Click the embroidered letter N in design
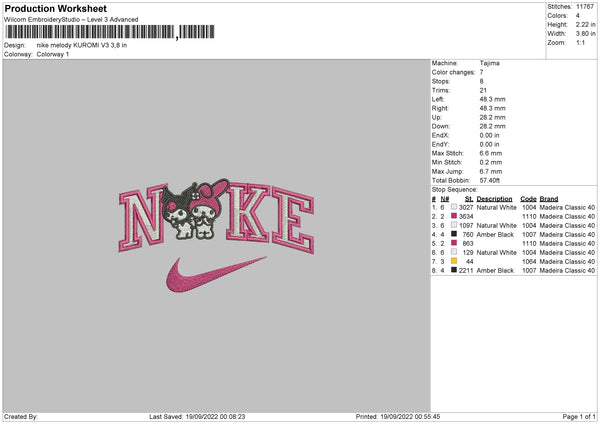600x424 pixels. [x=141, y=218]
